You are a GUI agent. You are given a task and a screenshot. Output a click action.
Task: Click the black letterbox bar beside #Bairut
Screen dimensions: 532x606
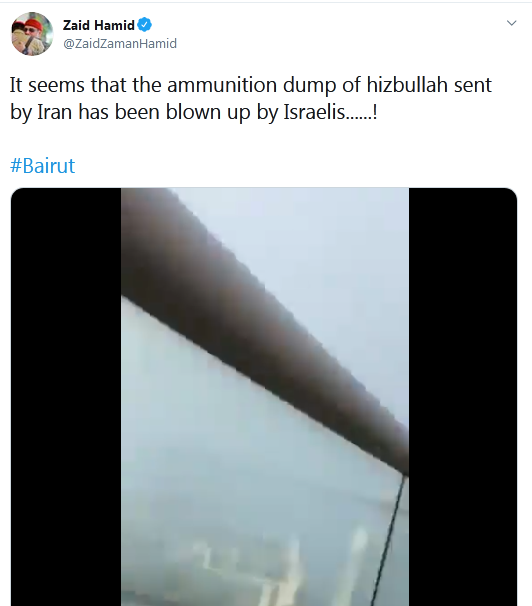(x=66, y=397)
